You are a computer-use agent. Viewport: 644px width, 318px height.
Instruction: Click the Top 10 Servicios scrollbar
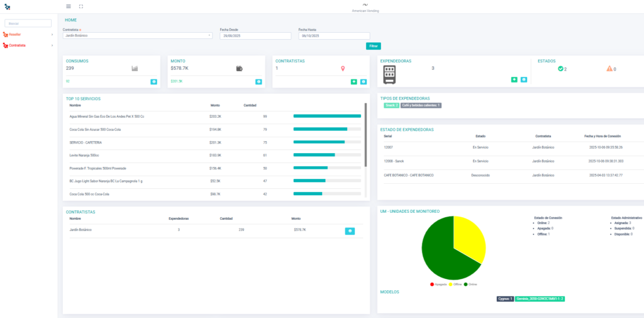(365, 135)
